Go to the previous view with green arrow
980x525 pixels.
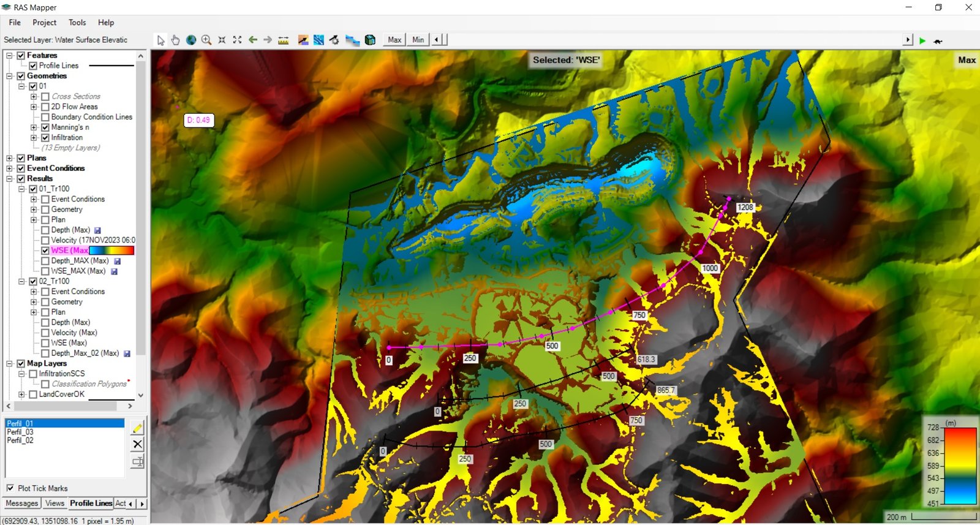click(252, 40)
